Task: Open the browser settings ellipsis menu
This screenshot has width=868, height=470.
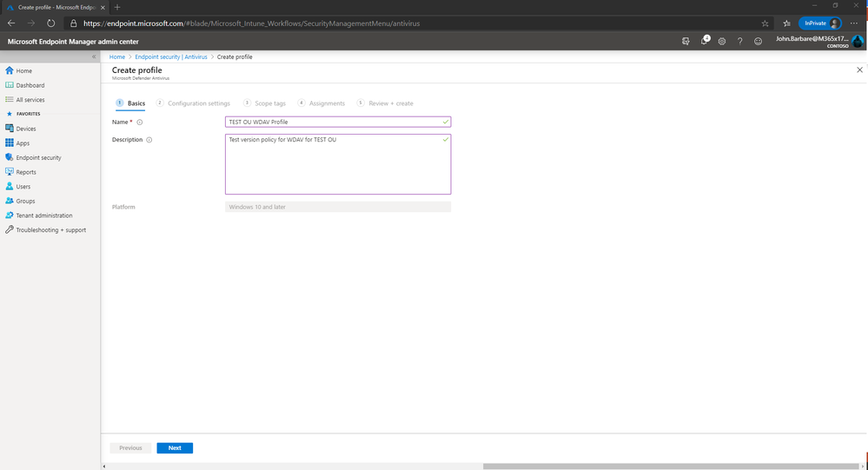Action: 854,23
